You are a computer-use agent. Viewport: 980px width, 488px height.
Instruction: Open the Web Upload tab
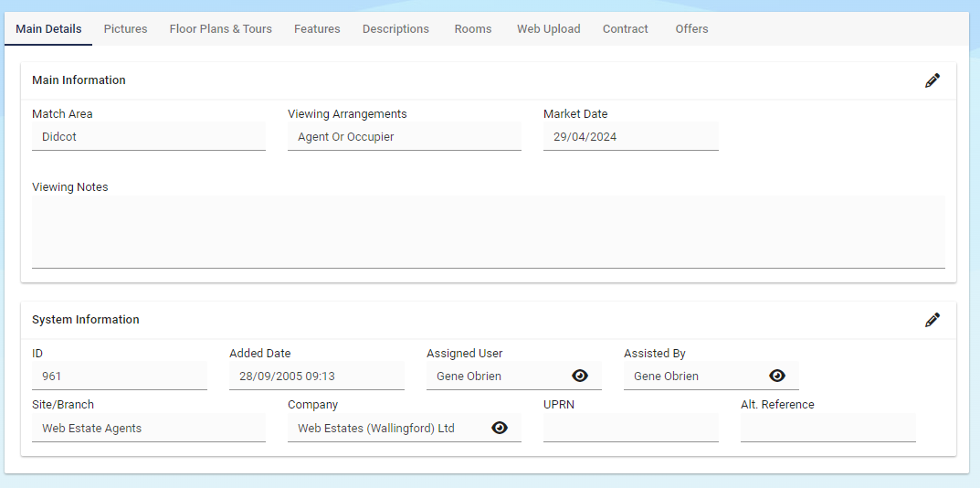[x=548, y=28]
